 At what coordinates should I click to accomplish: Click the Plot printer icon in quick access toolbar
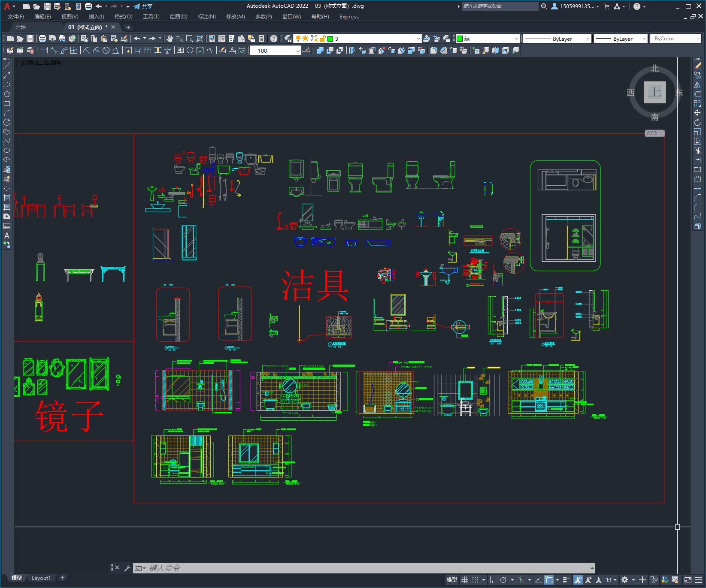[88, 6]
